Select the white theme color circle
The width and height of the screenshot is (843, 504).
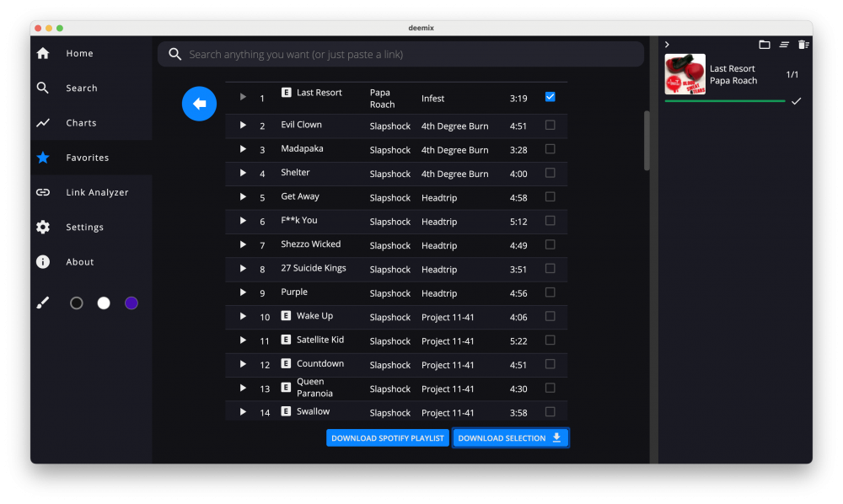pyautogui.click(x=104, y=303)
